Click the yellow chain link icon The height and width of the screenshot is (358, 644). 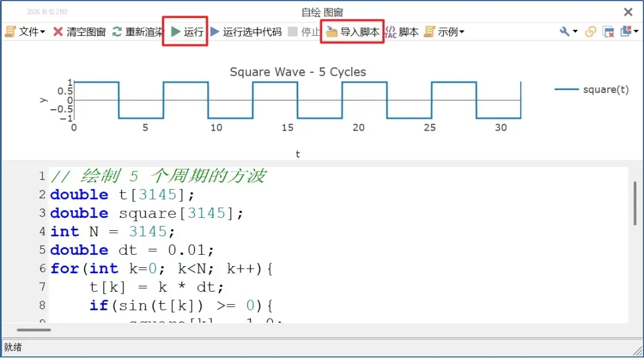coord(590,32)
